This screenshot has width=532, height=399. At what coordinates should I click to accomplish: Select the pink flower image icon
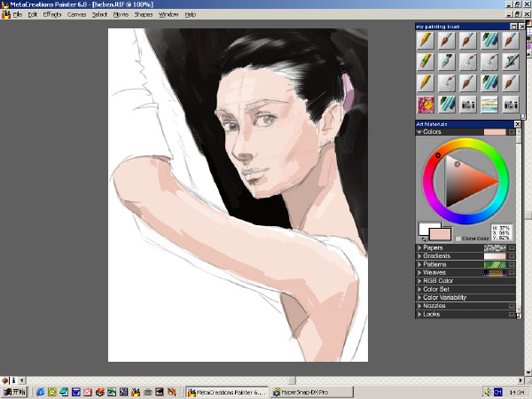(426, 105)
